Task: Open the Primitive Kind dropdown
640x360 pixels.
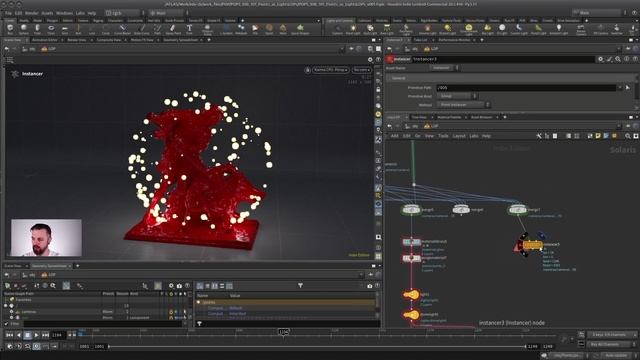Action: (x=457, y=96)
